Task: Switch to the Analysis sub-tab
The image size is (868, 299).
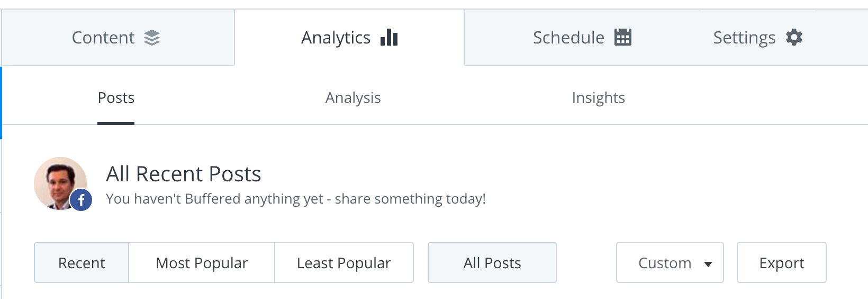Action: click(x=353, y=98)
